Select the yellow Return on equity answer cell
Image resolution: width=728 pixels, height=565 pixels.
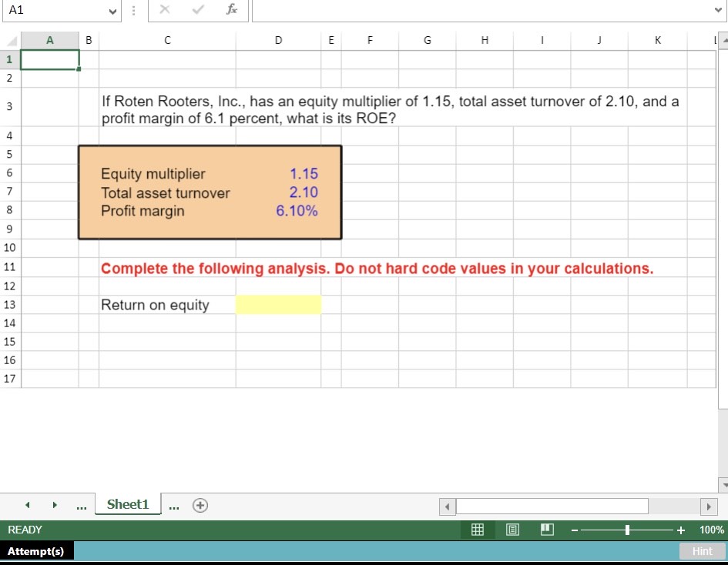pos(279,304)
